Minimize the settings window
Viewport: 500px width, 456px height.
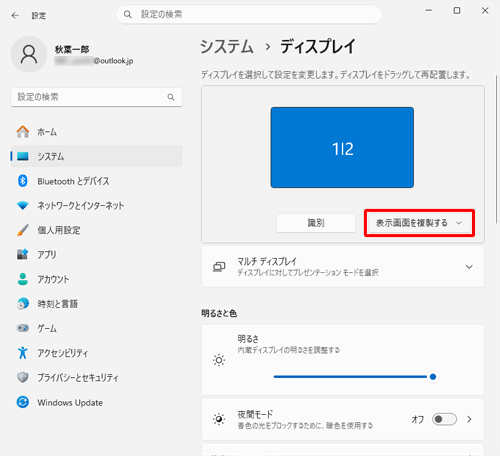tap(429, 11)
